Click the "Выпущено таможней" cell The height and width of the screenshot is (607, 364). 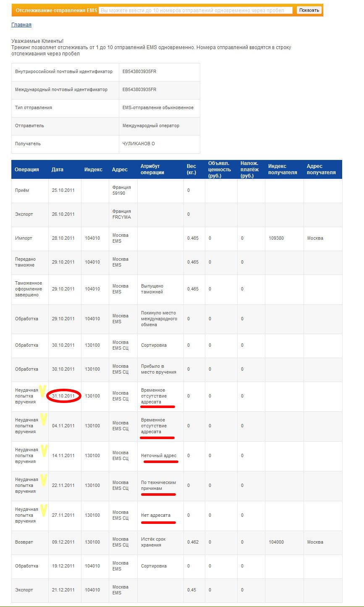point(152,289)
